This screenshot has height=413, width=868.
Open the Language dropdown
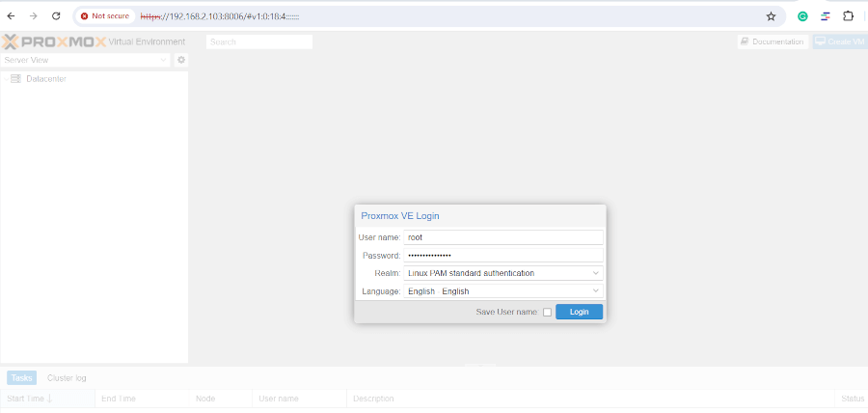596,291
